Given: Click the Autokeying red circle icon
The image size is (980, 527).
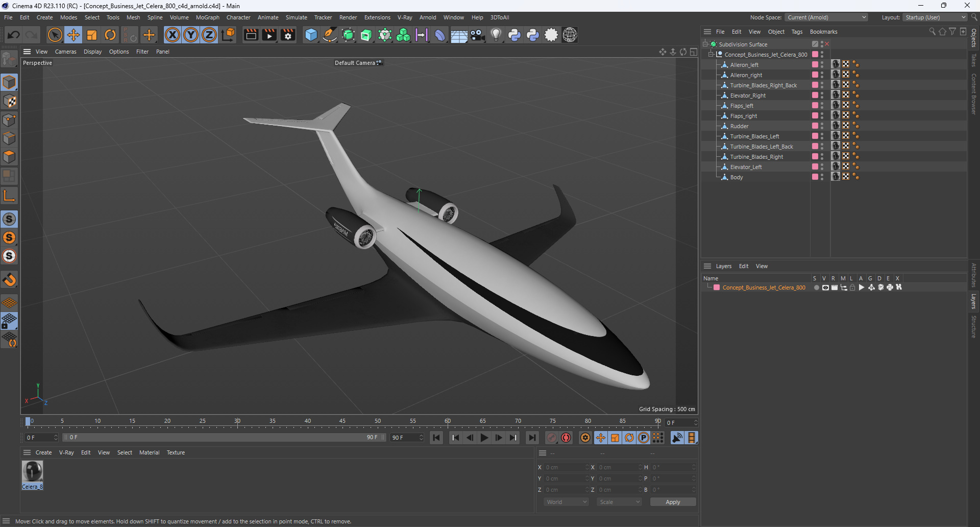Looking at the screenshot, I should pos(566,438).
